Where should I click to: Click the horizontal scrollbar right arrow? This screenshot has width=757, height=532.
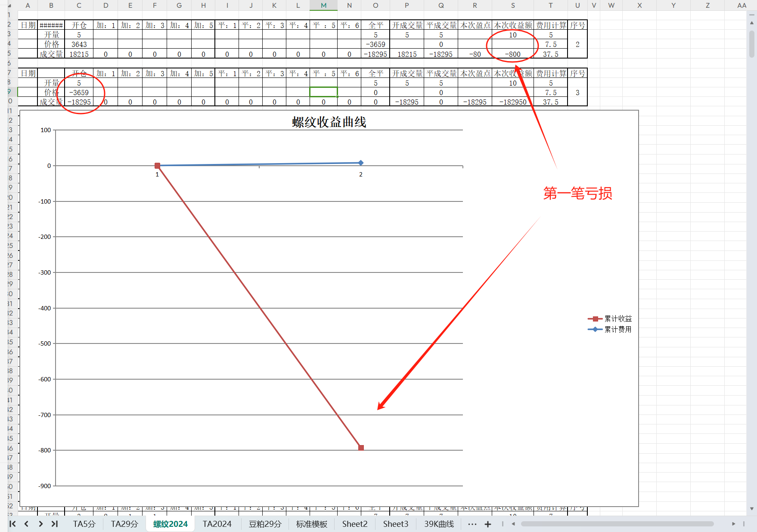pyautogui.click(x=734, y=524)
